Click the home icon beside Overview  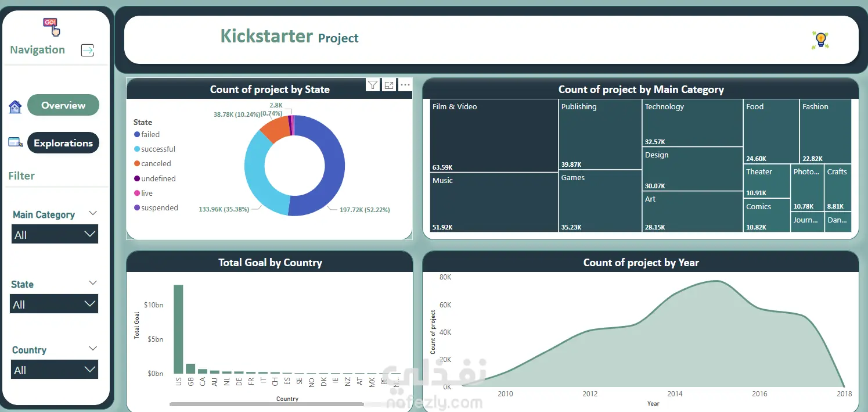[15, 107]
